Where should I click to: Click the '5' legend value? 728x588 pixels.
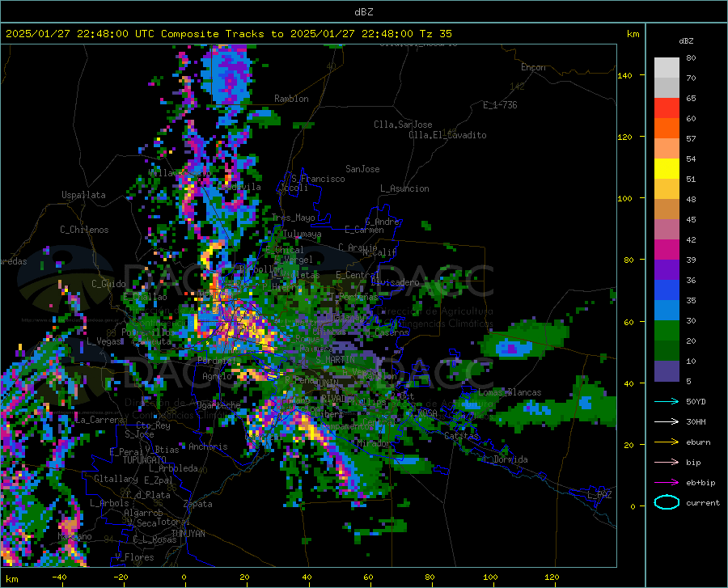click(x=688, y=382)
